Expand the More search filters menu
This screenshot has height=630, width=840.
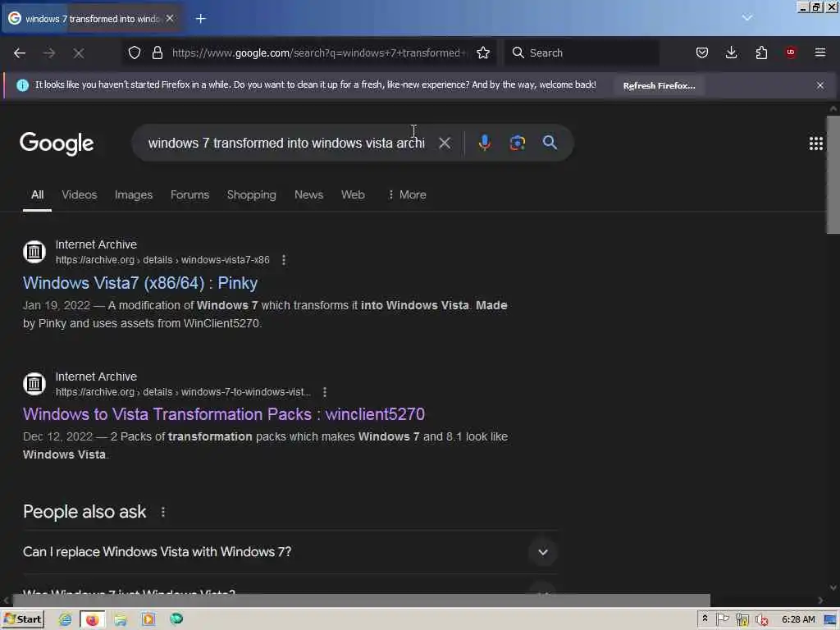(x=407, y=195)
